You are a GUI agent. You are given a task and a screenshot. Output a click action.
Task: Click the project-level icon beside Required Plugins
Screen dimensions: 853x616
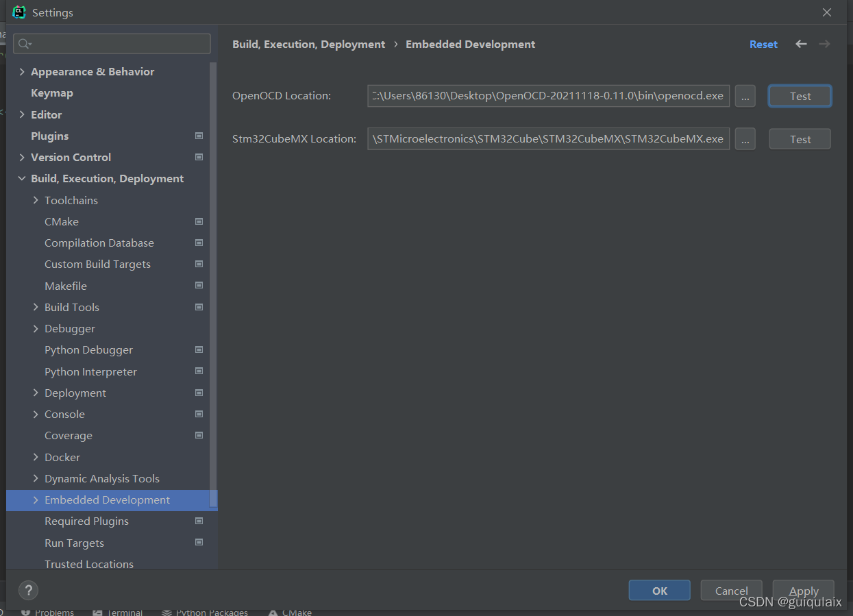199,521
